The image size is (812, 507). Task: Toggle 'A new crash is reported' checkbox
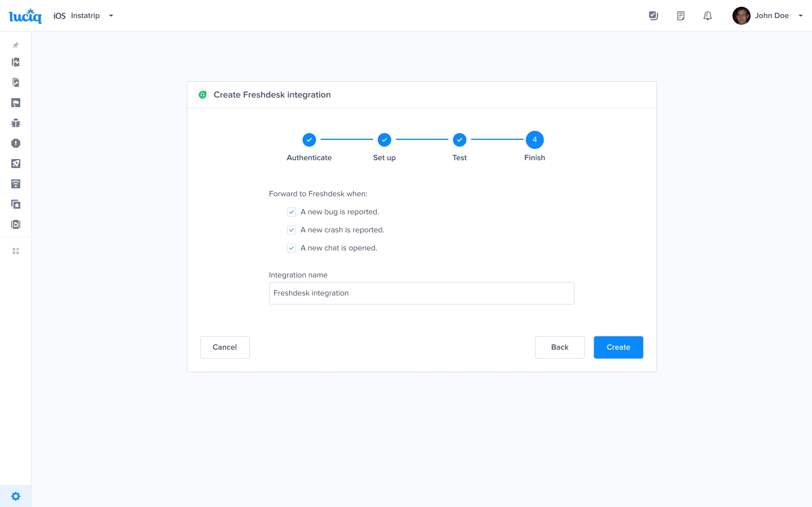point(292,230)
